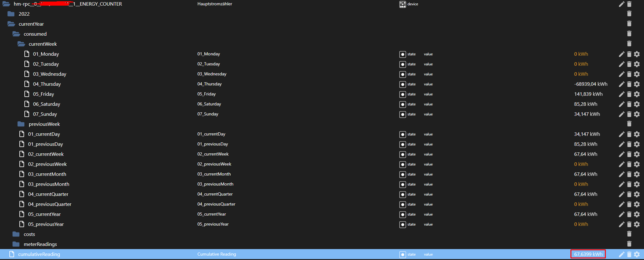The height and width of the screenshot is (260, 644).
Task: Delete the meterReadings folder via trash icon
Action: pyautogui.click(x=629, y=244)
